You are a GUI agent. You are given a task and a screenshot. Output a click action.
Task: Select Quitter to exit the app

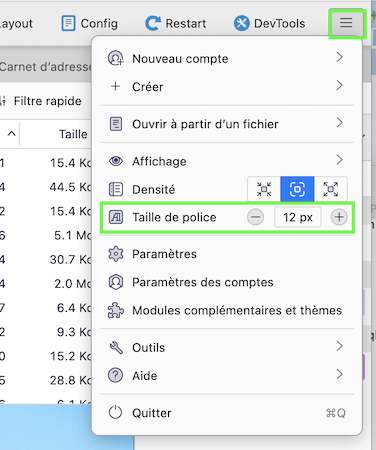[227, 413]
